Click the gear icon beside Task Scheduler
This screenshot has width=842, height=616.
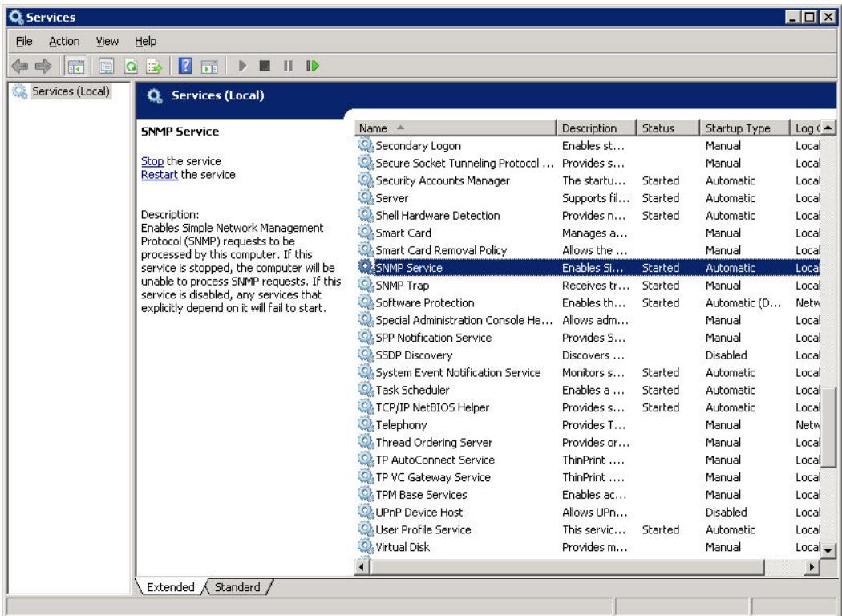(x=366, y=389)
